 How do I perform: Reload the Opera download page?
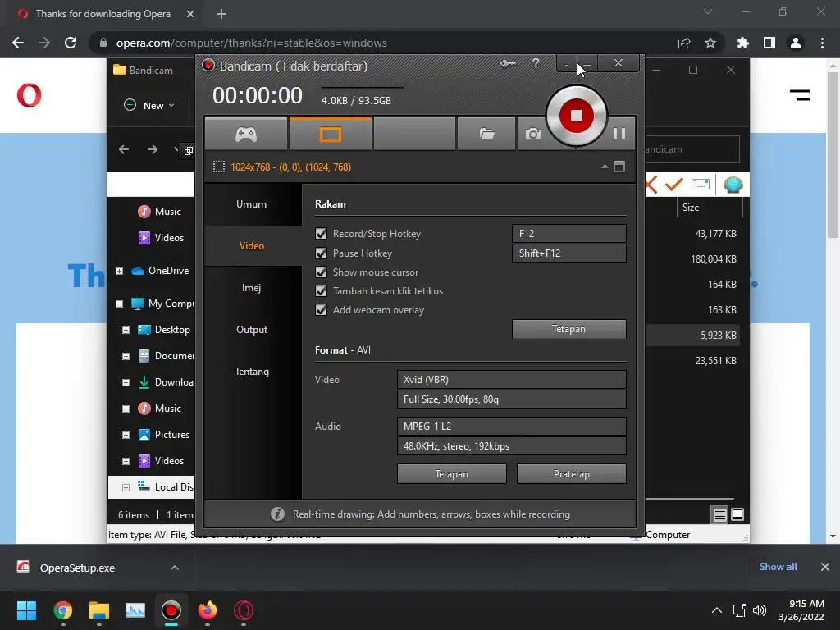pyautogui.click(x=71, y=43)
